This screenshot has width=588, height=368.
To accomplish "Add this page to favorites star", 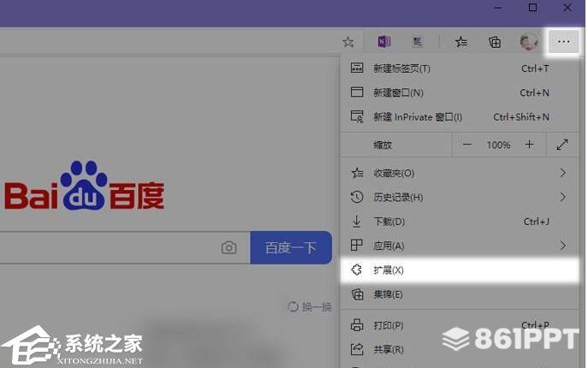I will (x=348, y=42).
